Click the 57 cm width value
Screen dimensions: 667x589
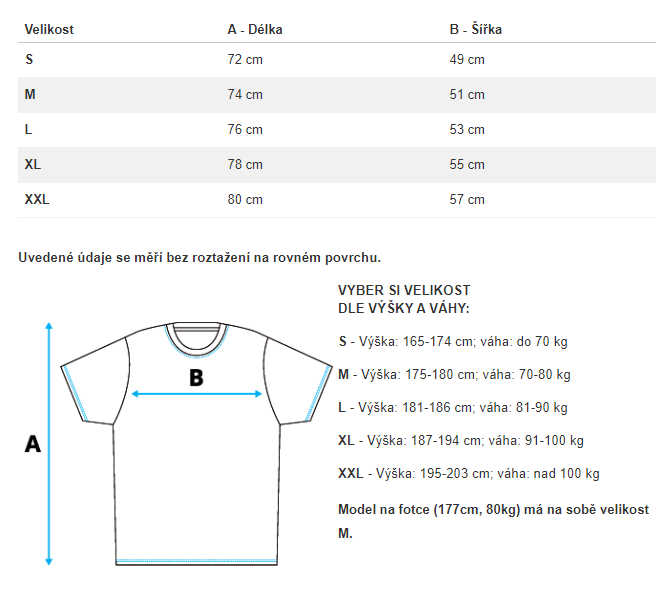tap(467, 199)
